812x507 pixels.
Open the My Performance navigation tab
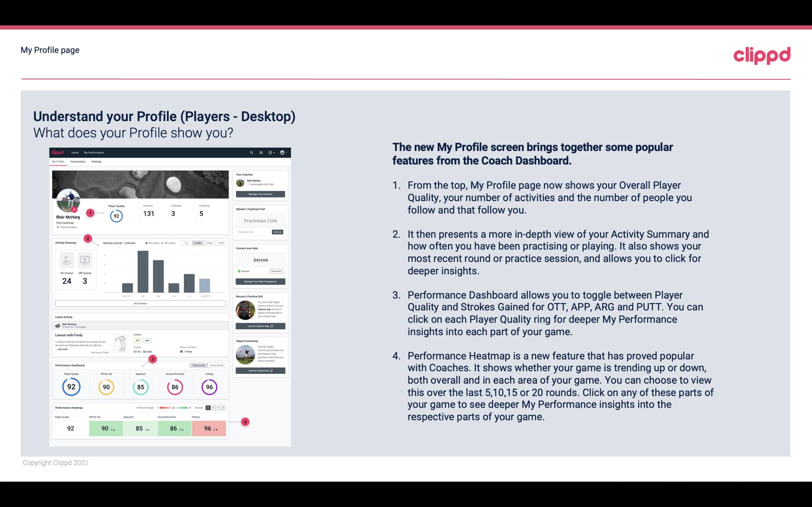click(x=93, y=152)
